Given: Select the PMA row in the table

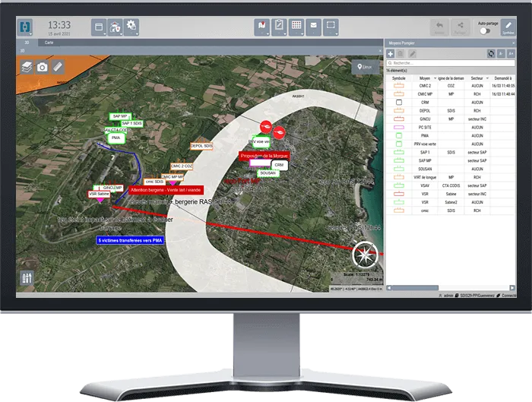Looking at the screenshot, I should 451,136.
